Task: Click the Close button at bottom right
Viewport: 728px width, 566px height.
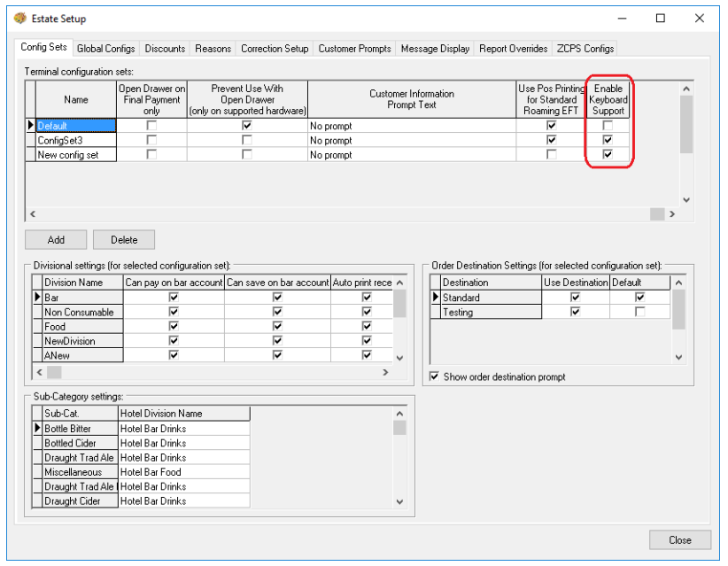Action: click(679, 540)
